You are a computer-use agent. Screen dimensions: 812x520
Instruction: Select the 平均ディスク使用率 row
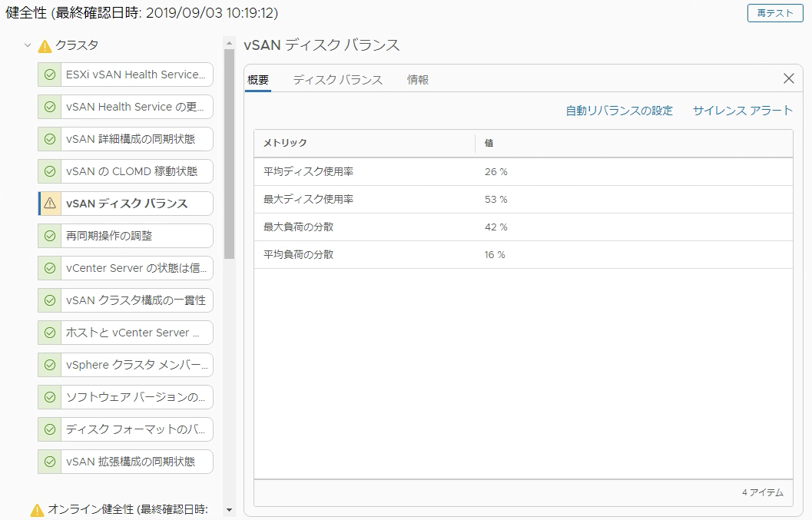tap(524, 171)
